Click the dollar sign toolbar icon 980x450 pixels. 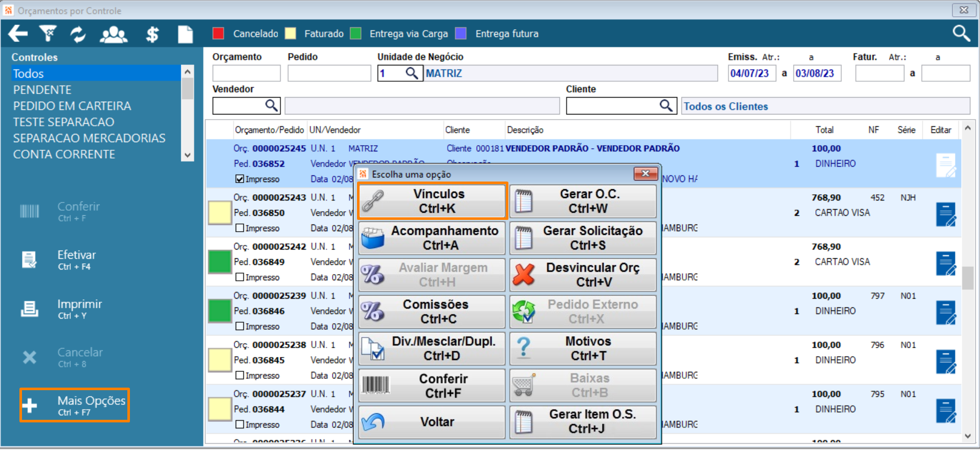click(x=152, y=34)
